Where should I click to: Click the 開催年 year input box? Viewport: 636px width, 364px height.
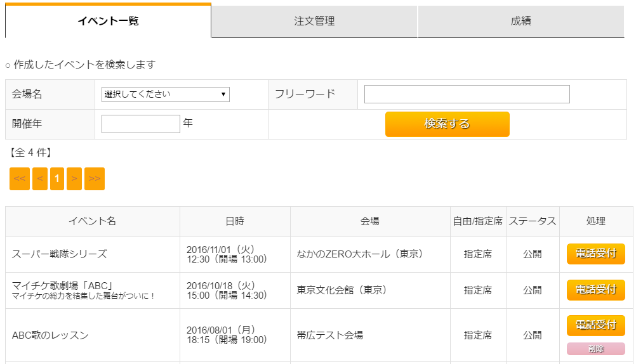[141, 124]
